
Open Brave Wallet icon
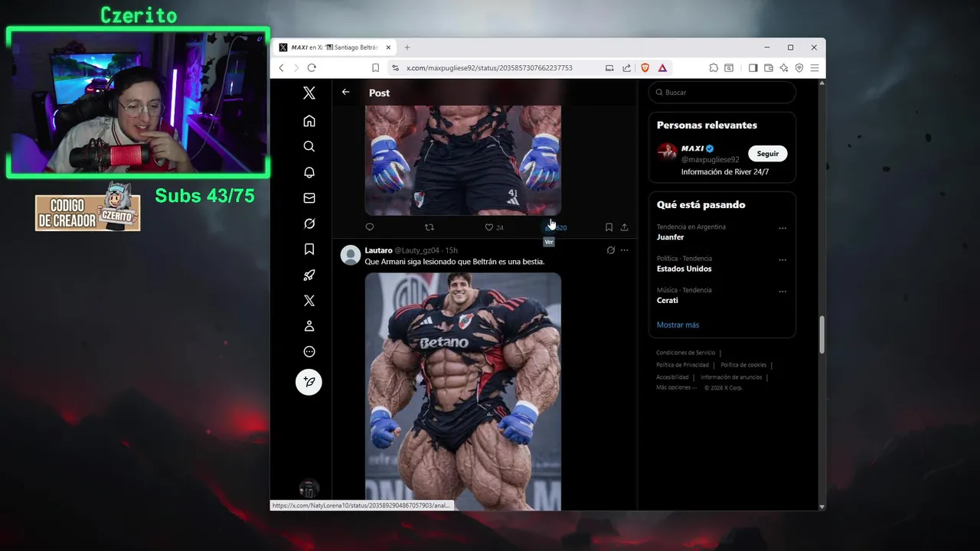pos(769,68)
